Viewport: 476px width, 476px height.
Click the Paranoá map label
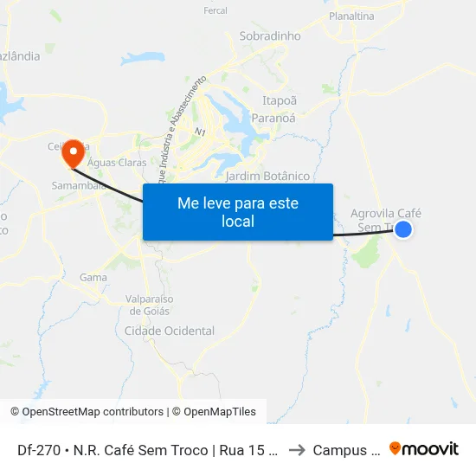(x=273, y=118)
